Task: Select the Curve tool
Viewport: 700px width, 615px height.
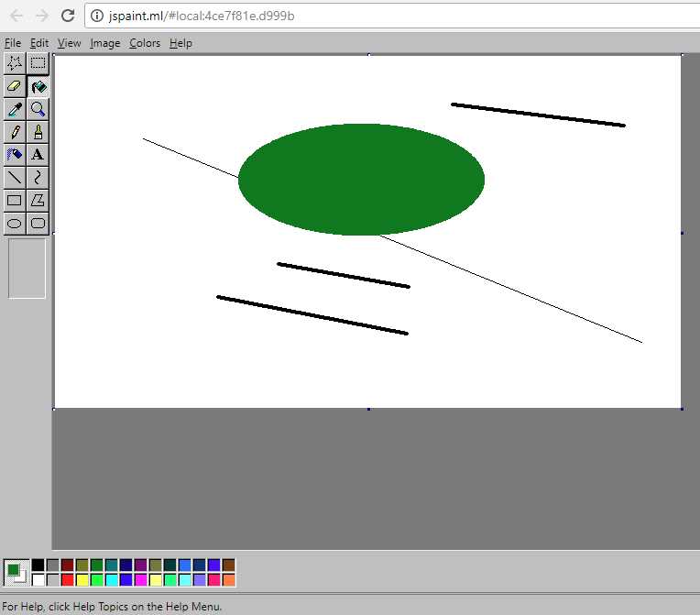Action: point(38,177)
